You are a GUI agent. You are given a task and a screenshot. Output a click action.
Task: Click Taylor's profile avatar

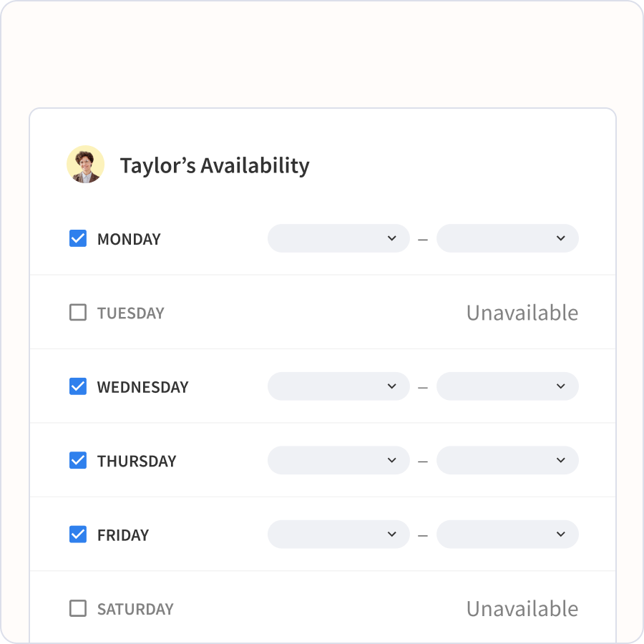click(85, 165)
